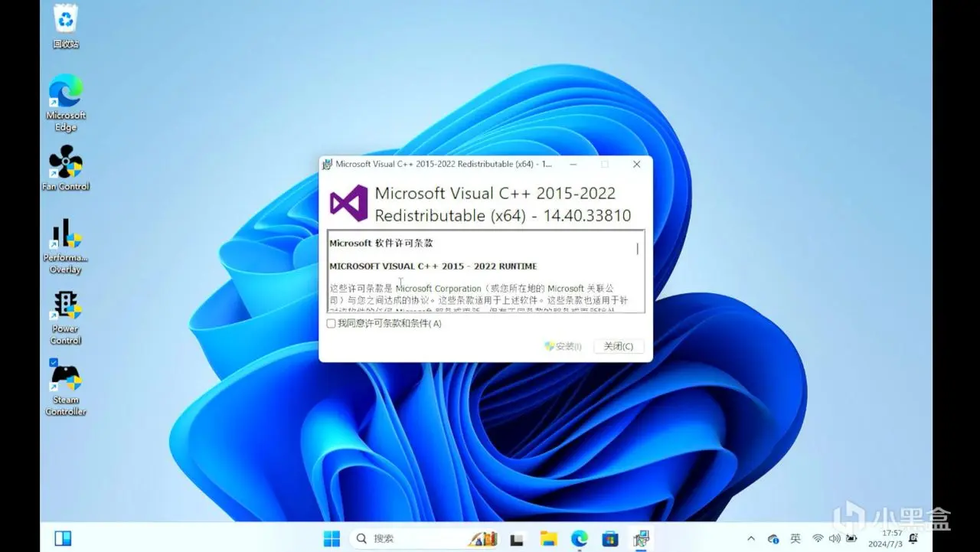Click the battery status tray icon
The image size is (980, 552).
[x=851, y=539]
